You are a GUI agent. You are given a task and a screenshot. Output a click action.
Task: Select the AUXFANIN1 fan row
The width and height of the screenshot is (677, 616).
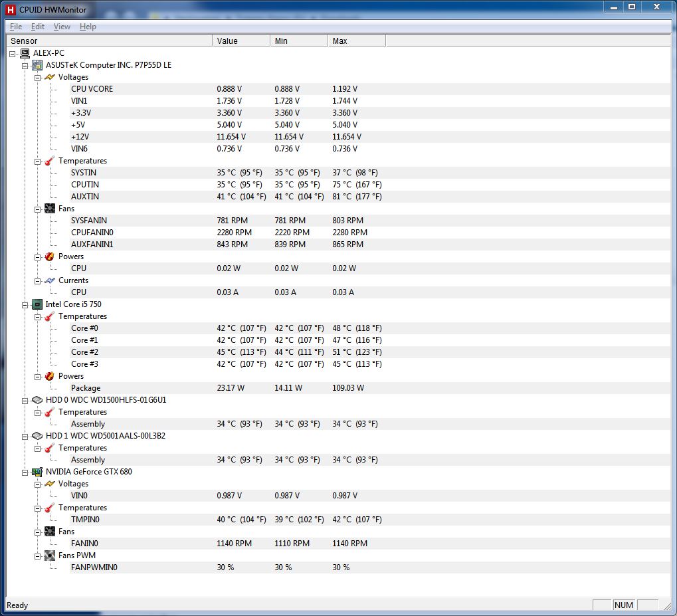click(371, 245)
